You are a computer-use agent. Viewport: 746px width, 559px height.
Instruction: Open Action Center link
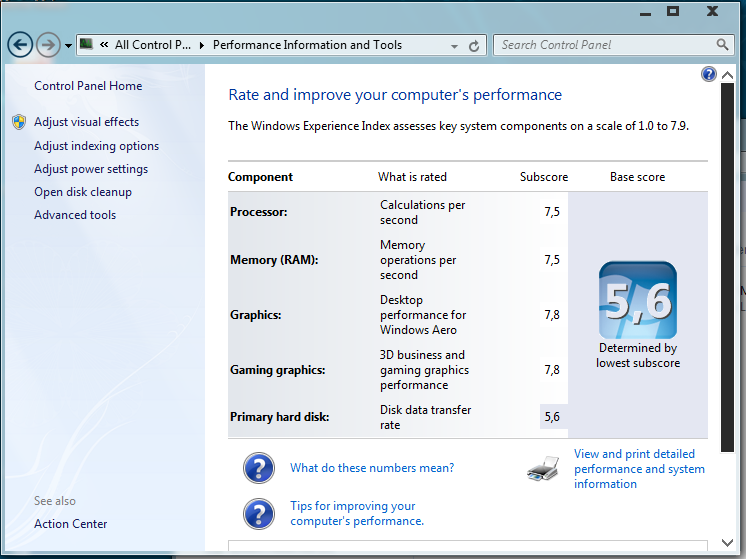[70, 524]
